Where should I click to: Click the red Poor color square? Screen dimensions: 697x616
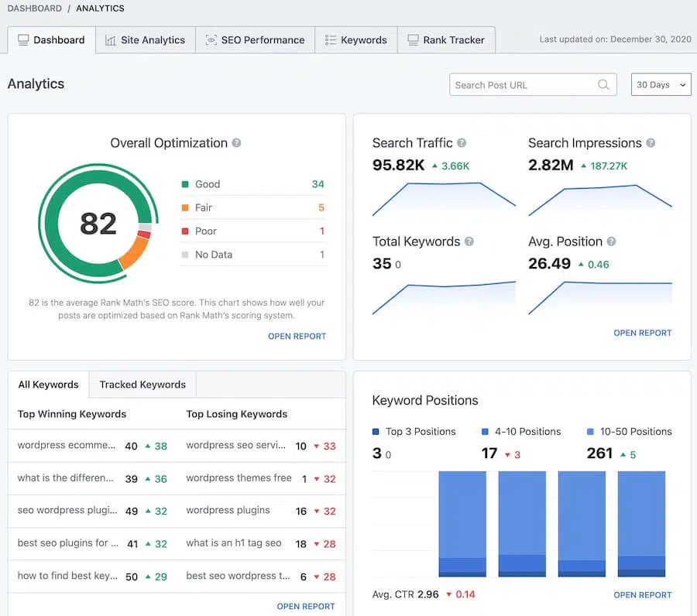click(184, 231)
